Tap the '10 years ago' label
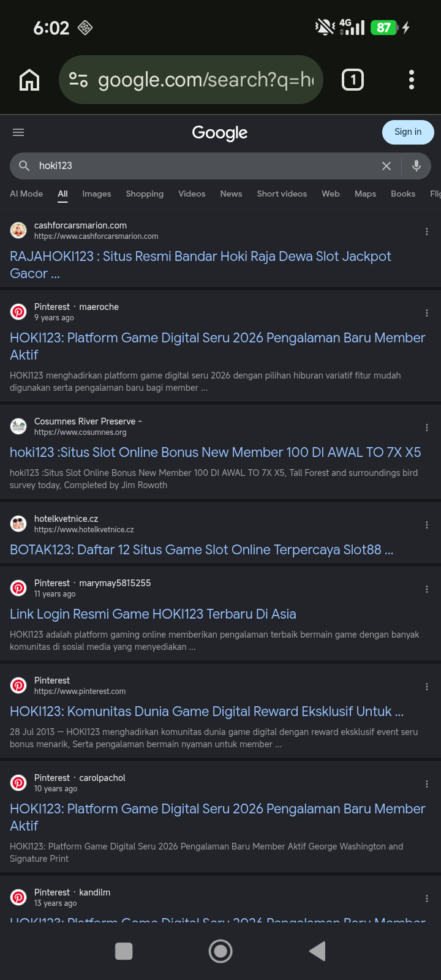This screenshot has height=980, width=441. tap(56, 789)
